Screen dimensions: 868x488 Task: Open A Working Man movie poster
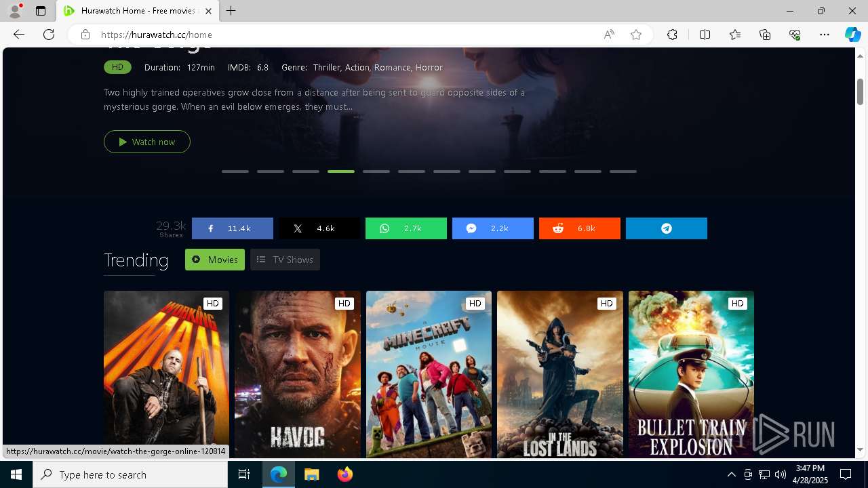tap(166, 374)
